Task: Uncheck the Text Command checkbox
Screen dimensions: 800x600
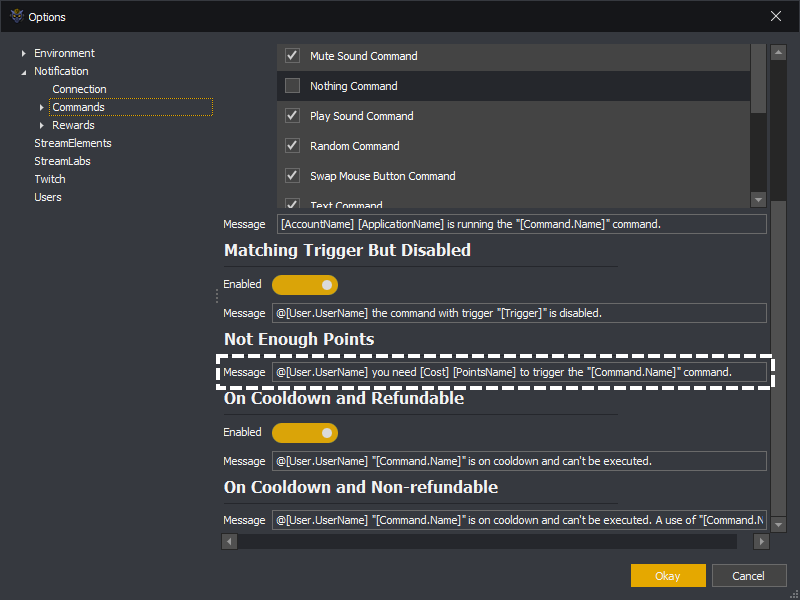Action: pos(292,204)
